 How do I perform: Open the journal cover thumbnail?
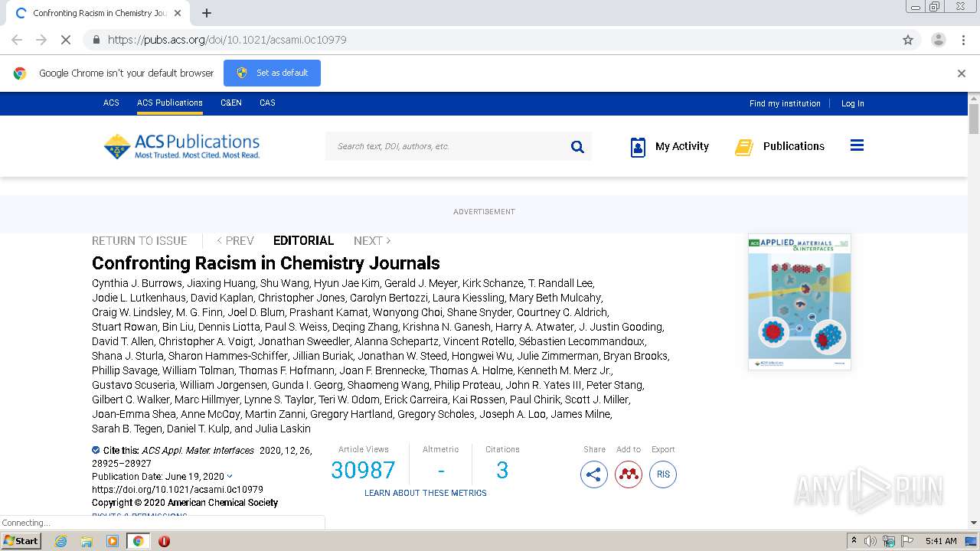[x=799, y=302]
